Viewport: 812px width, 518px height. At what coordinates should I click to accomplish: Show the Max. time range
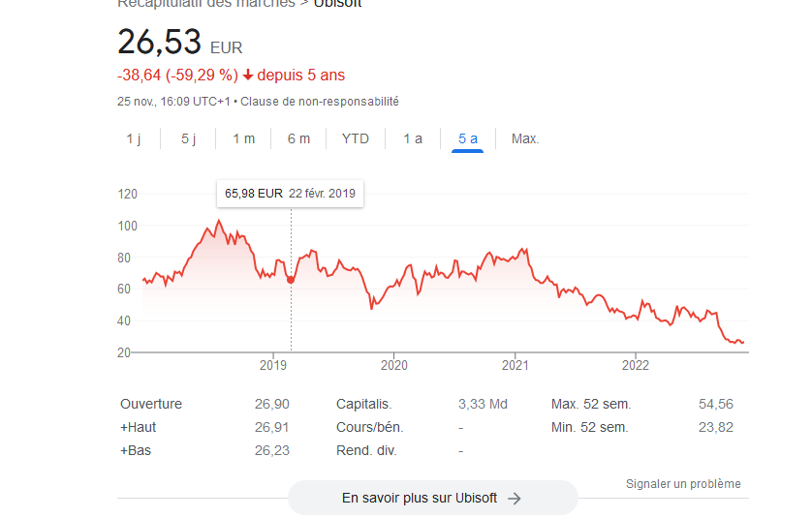point(525,138)
